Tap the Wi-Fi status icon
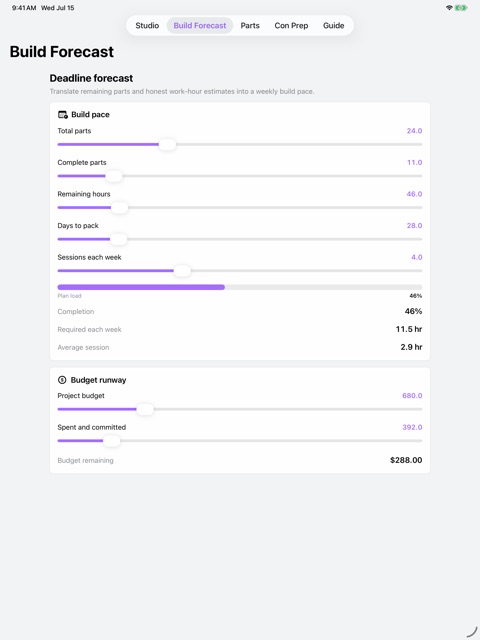 point(449,8)
